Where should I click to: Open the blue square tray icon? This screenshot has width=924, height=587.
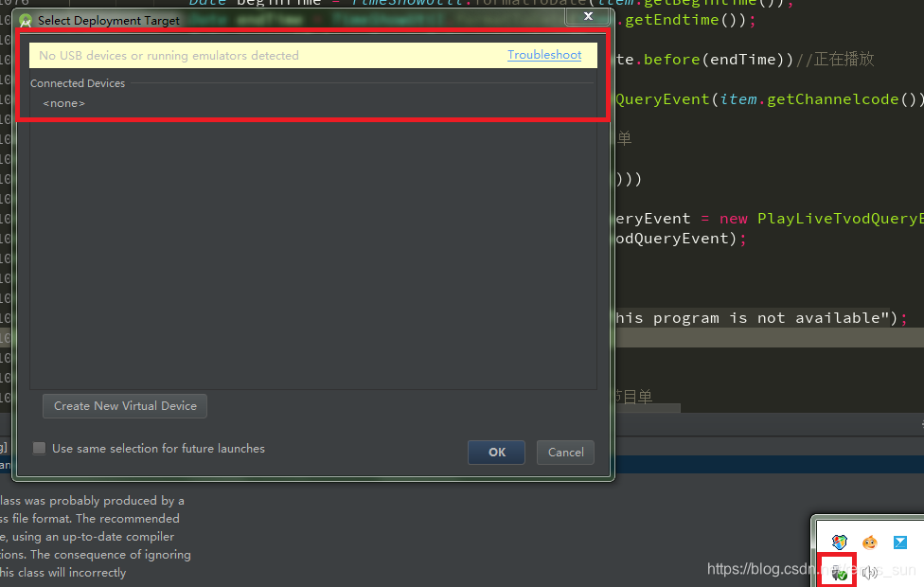[x=899, y=542]
